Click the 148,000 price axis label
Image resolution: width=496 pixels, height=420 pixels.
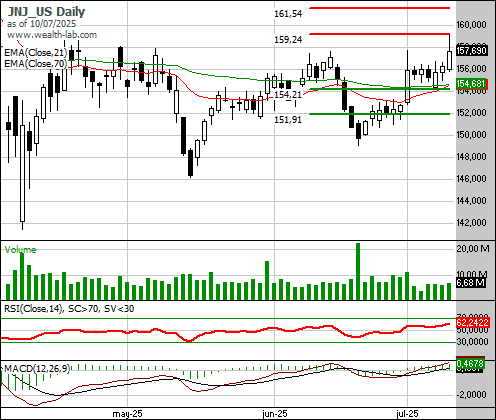[x=471, y=157]
